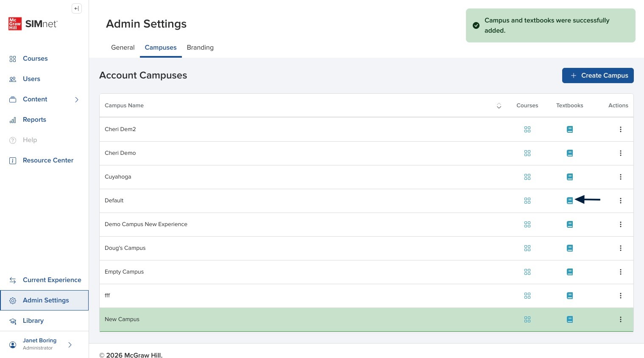Image resolution: width=644 pixels, height=358 pixels.
Task: Switch to the General tab
Action: pos(123,48)
